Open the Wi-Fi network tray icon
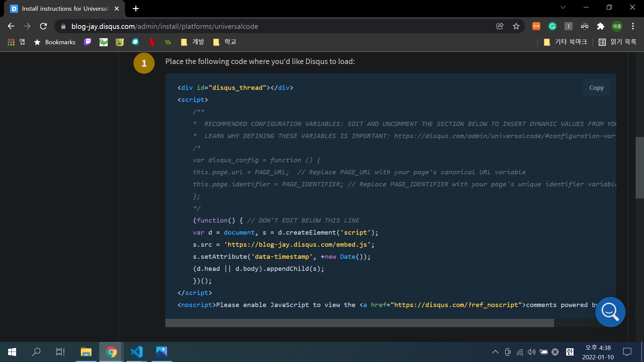Image resolution: width=644 pixels, height=362 pixels. click(x=520, y=352)
